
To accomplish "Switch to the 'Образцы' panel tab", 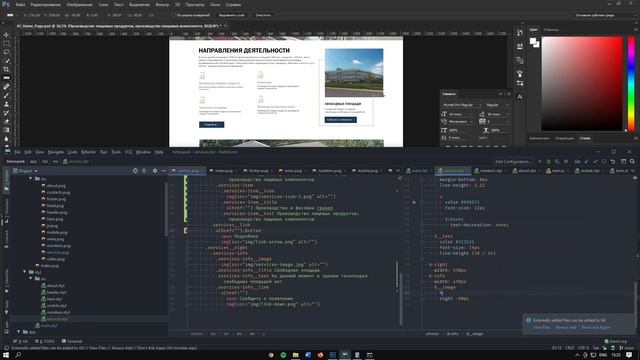I will click(x=551, y=29).
